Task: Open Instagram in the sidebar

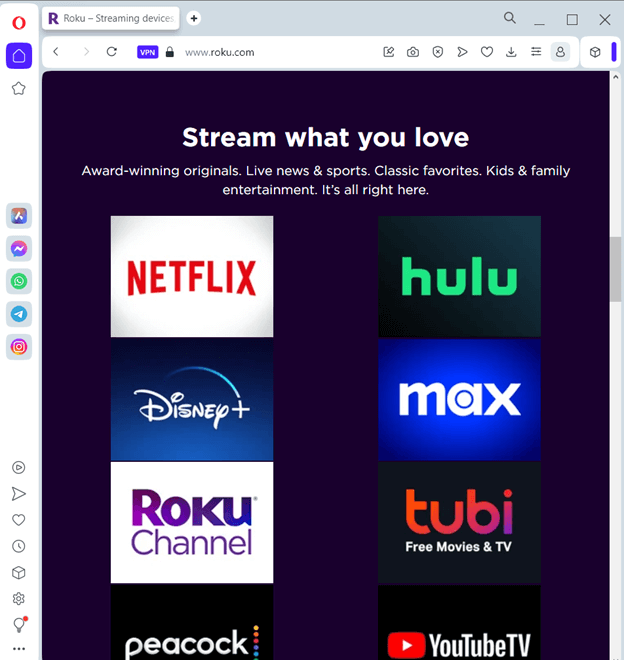Action: coord(19,347)
